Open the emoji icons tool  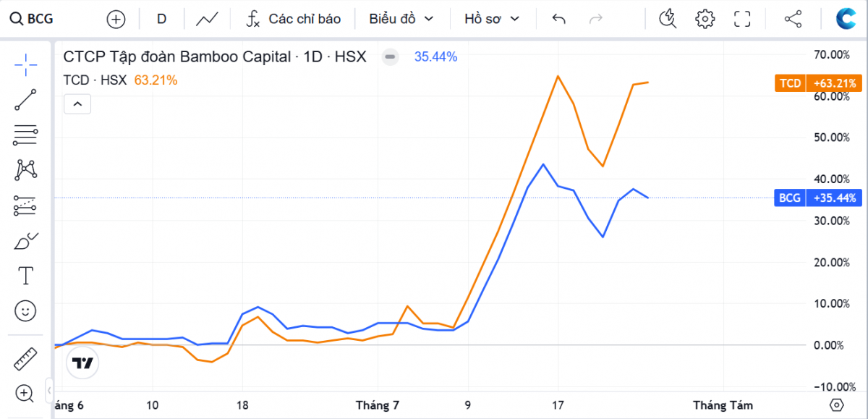25,311
